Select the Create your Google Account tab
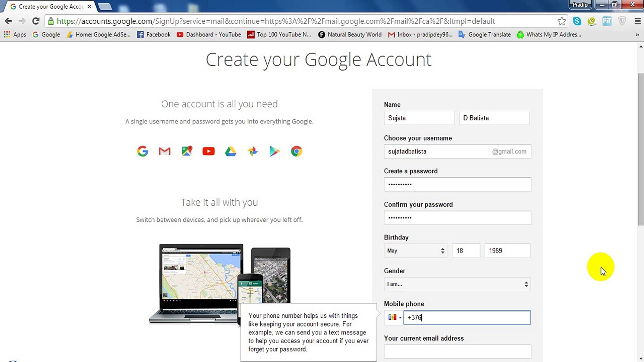This screenshot has height=362, width=644. point(47,6)
